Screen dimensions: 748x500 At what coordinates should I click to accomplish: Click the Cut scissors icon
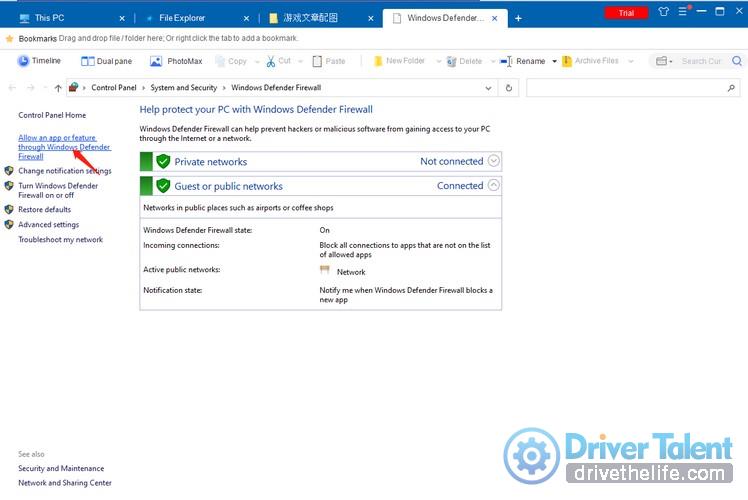(270, 61)
